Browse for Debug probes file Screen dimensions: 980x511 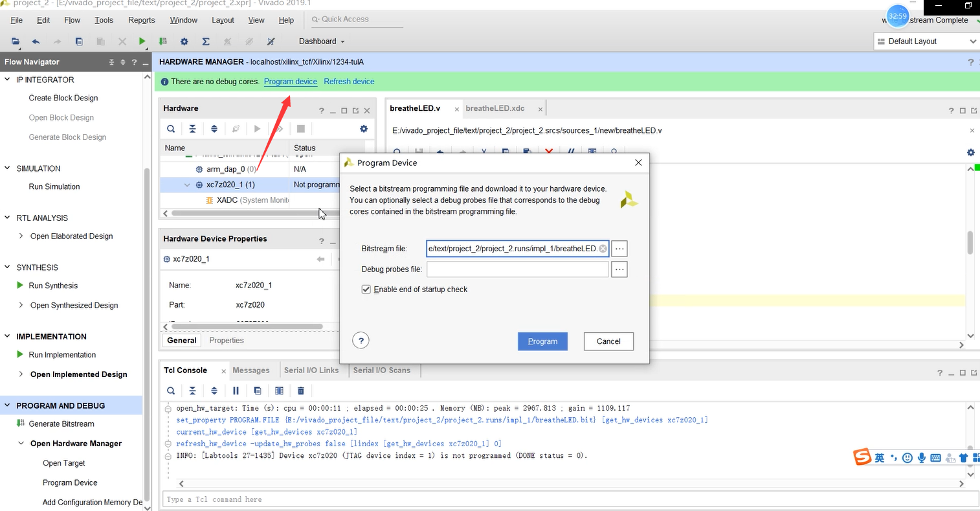pyautogui.click(x=619, y=269)
